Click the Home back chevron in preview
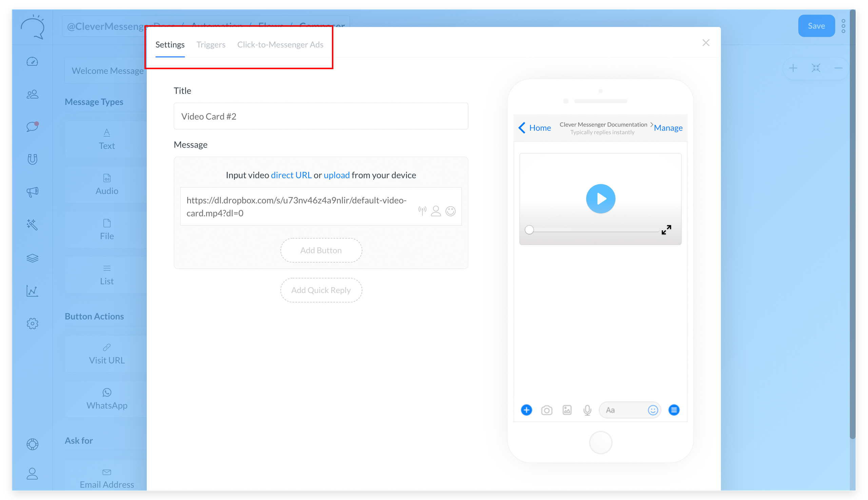This screenshot has height=500, width=868. point(522,128)
